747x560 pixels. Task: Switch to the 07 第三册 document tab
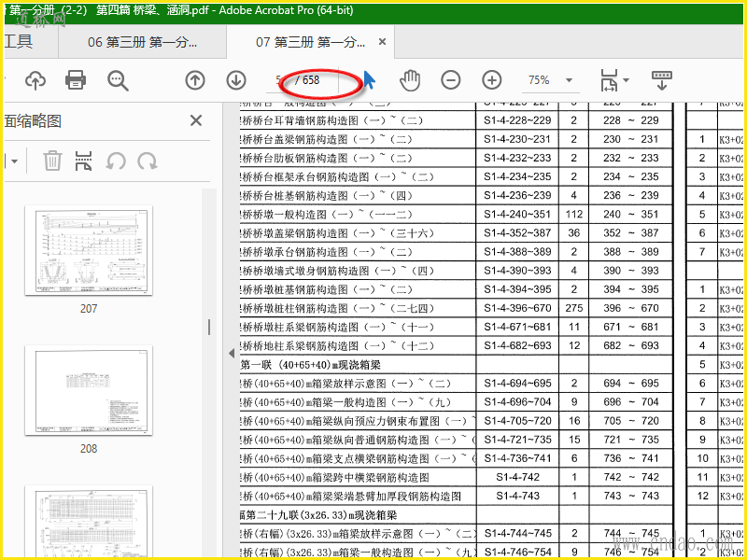pyautogui.click(x=310, y=42)
